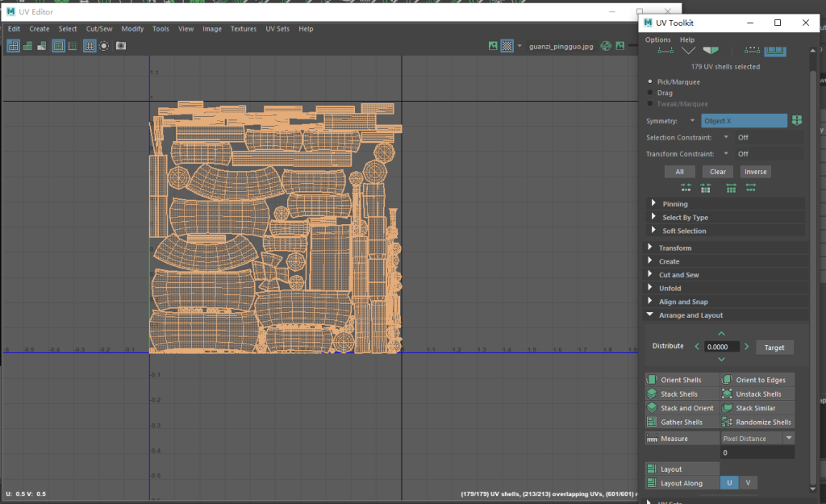Open the texture dropdown arrow beside checker icon
Viewport: 826px width, 504px height.
[x=519, y=46]
